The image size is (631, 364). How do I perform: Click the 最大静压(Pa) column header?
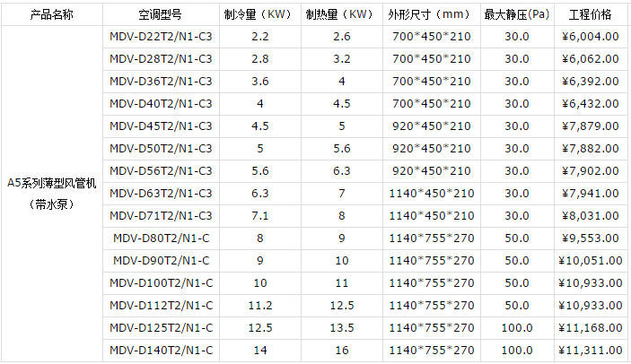(x=516, y=14)
